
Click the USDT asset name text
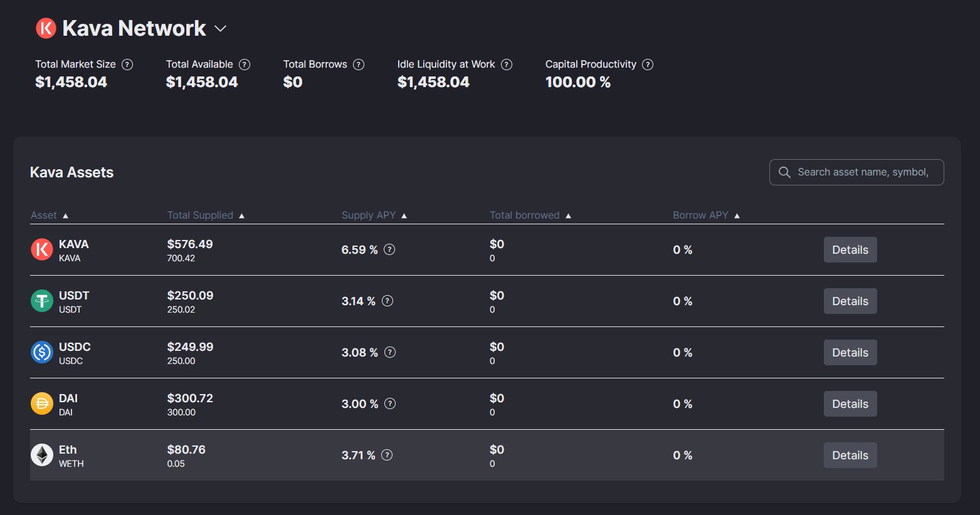[74, 295]
